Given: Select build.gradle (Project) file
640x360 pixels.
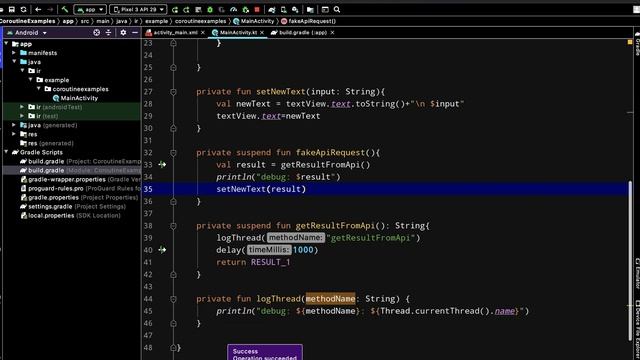Looking at the screenshot, I should pos(80,161).
